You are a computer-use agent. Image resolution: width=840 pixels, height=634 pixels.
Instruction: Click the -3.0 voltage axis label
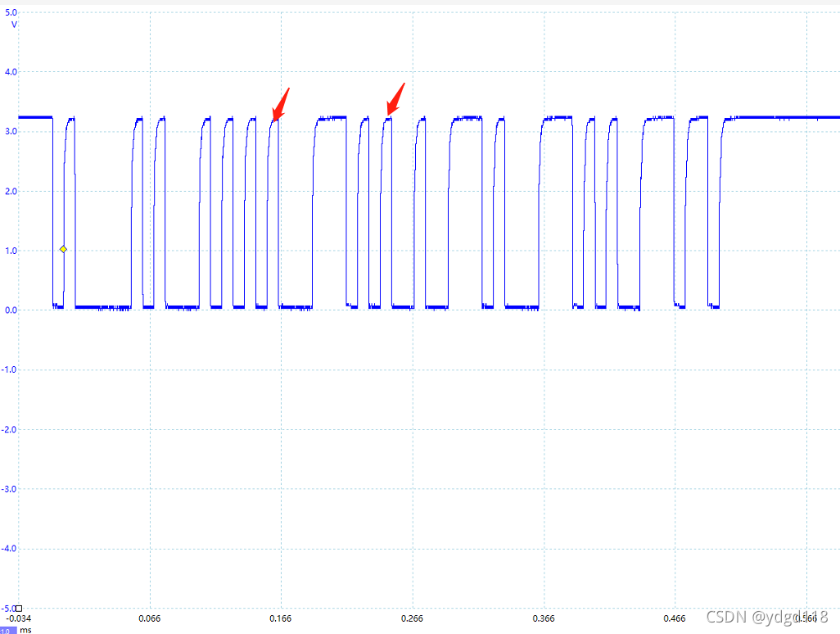(x=9, y=489)
